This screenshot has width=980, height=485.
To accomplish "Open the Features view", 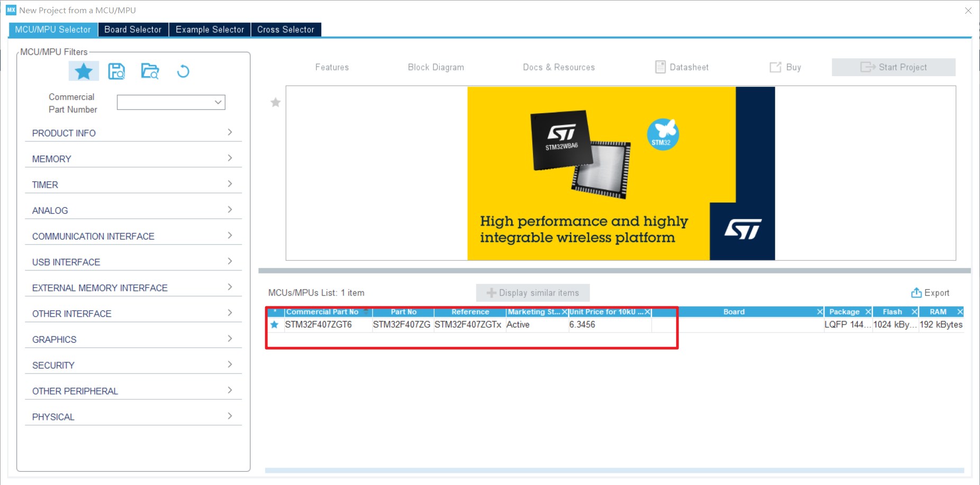I will (332, 67).
